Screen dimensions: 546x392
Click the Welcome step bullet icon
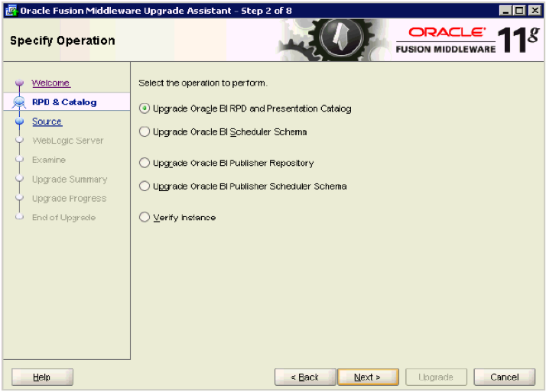[20, 83]
